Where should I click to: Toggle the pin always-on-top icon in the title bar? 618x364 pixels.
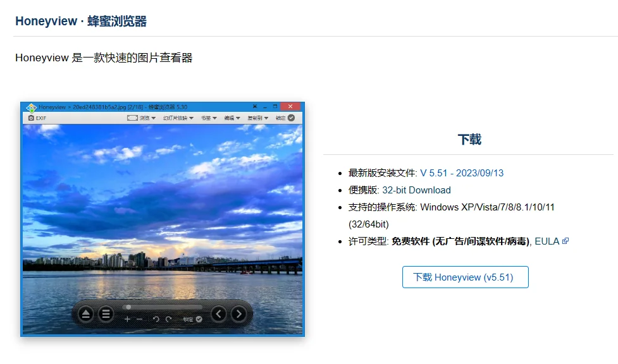(x=255, y=106)
